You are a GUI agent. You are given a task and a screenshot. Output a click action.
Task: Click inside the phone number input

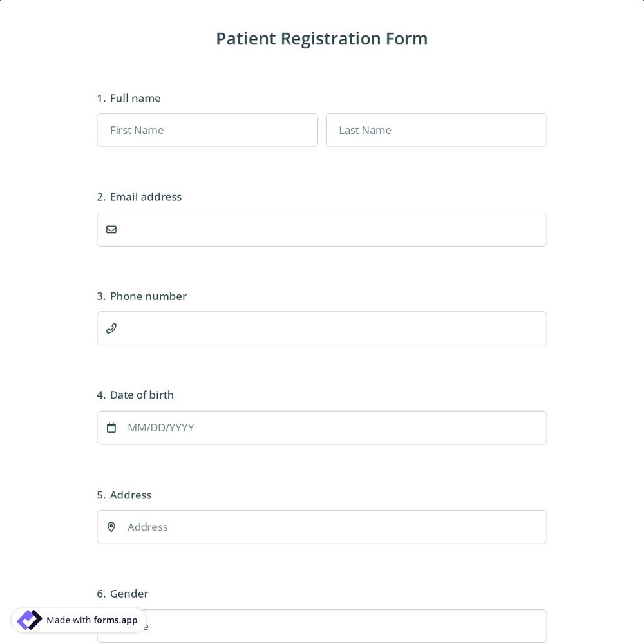pyautogui.click(x=322, y=328)
